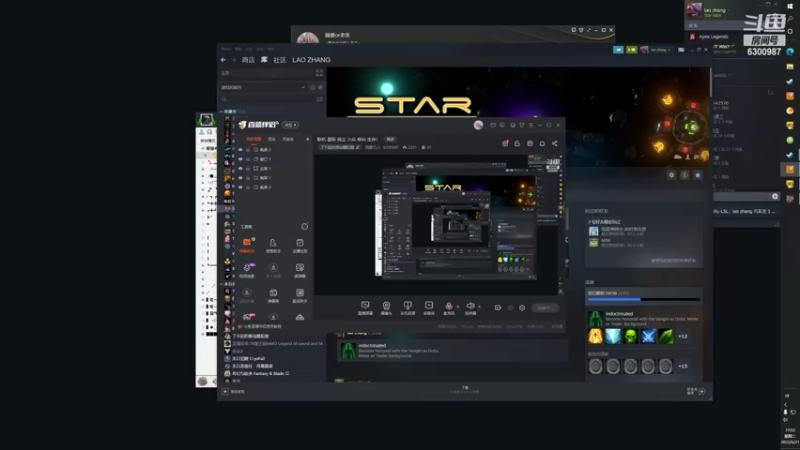The height and width of the screenshot is (450, 800).
Task: Click the share icon in streaming app header
Action: tap(555, 143)
